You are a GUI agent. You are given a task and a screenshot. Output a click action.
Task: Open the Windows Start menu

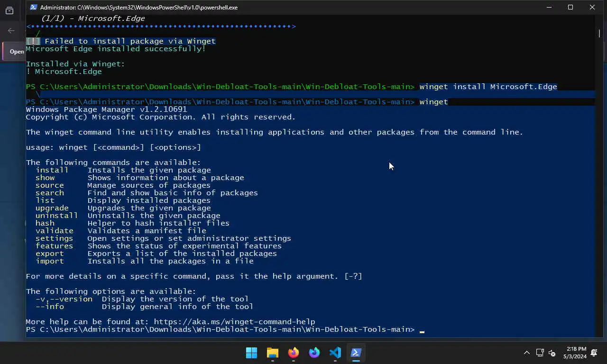251,353
